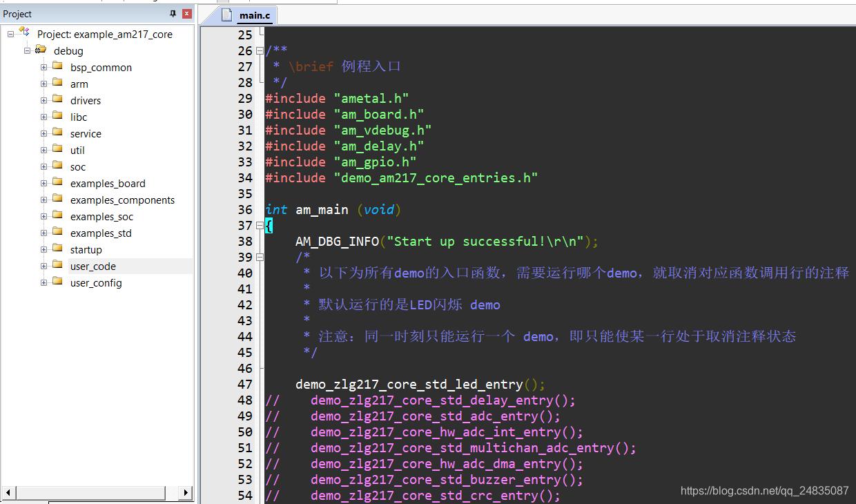Expand the examples_board group

click(43, 183)
